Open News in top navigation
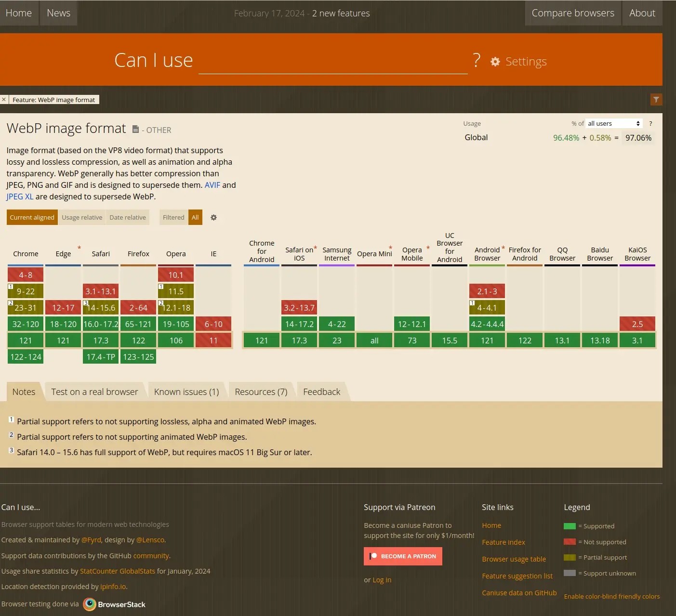Image resolution: width=676 pixels, height=616 pixels. point(59,13)
